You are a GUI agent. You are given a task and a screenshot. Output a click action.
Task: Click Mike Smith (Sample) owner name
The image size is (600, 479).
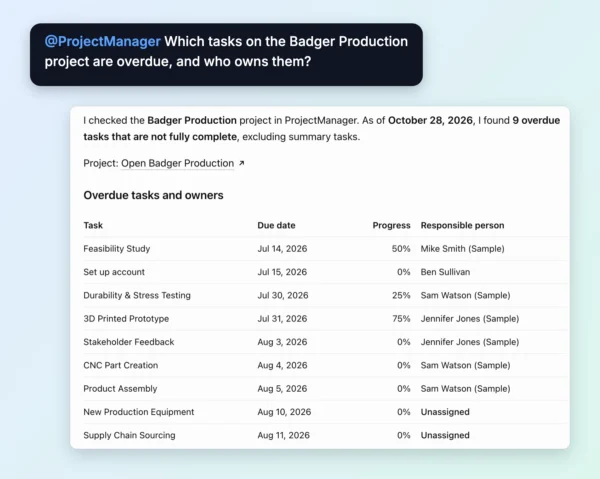click(462, 249)
